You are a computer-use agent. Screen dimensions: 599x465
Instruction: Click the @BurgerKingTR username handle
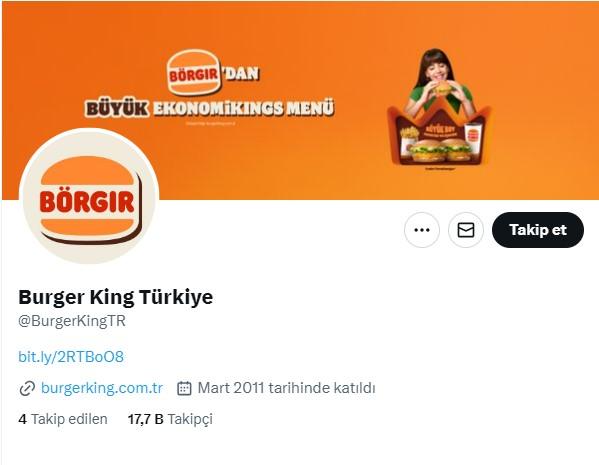(72, 321)
